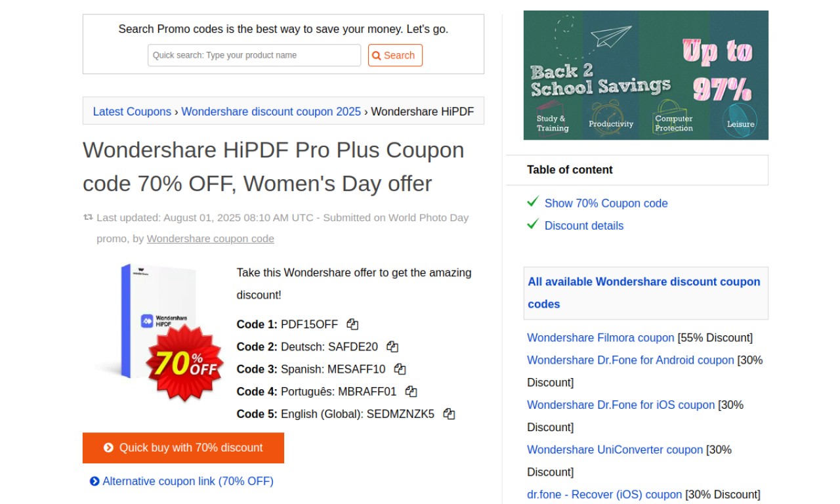Open Wondershare UniConverter coupon link

coord(615,450)
